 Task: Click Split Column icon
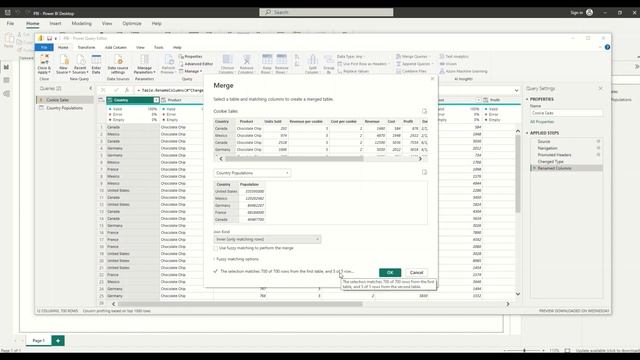(x=312, y=60)
